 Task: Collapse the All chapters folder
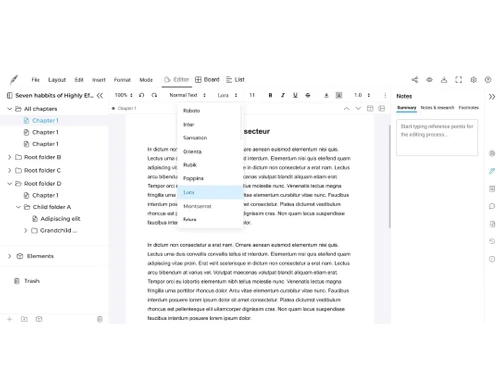pyautogui.click(x=10, y=109)
